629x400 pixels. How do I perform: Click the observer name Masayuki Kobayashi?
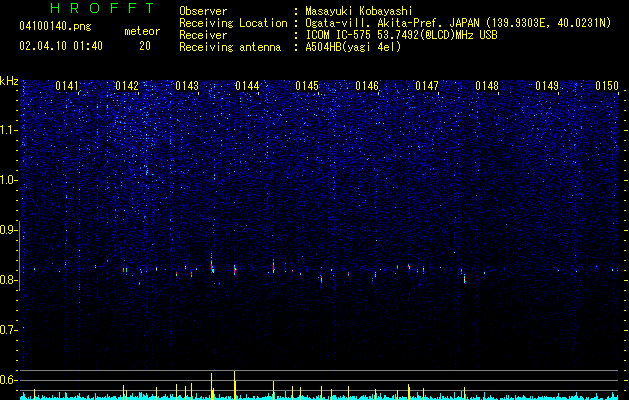click(x=359, y=11)
